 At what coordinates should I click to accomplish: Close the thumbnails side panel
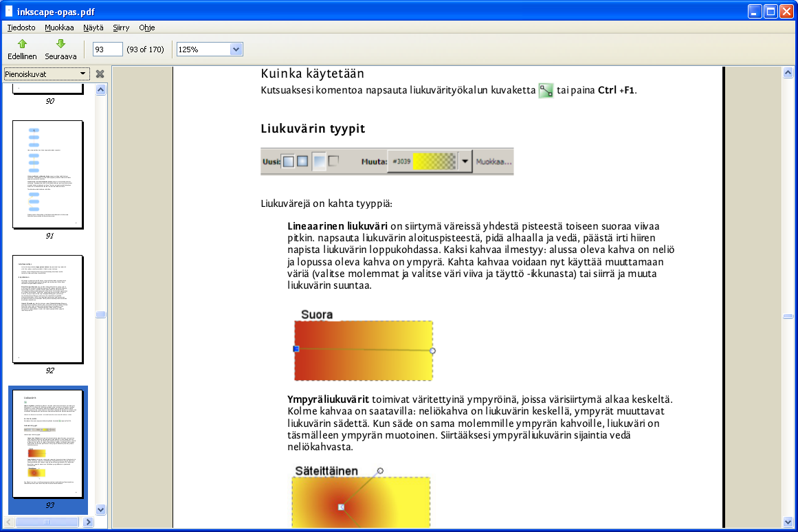tap(100, 74)
